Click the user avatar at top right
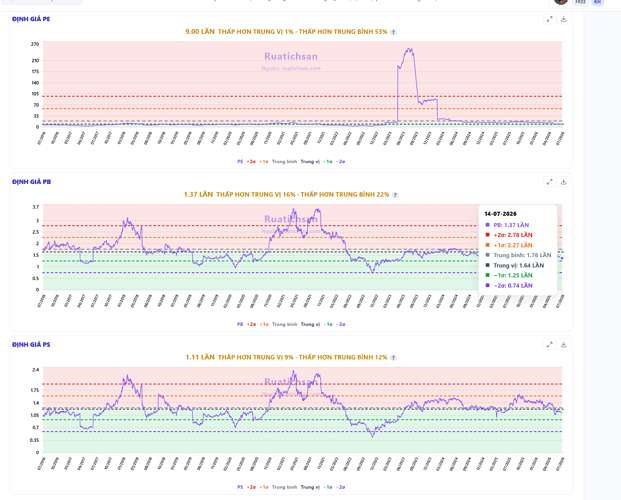This screenshot has height=500, width=621. coord(560,2)
